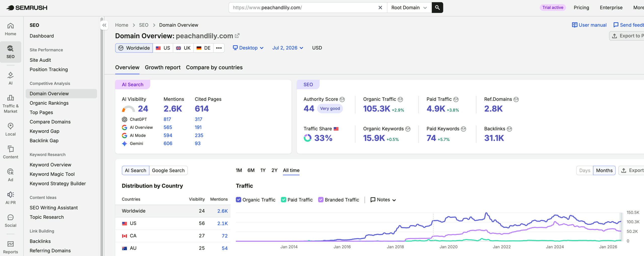The width and height of the screenshot is (644, 256).
Task: Select UK database button
Action: [183, 48]
